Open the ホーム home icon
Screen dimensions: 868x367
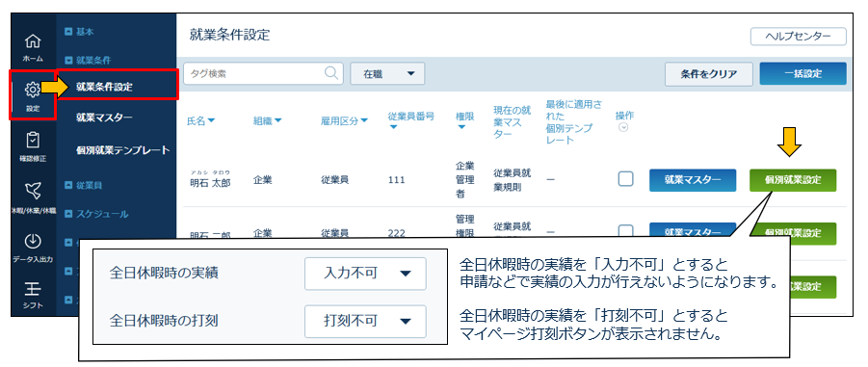(x=33, y=41)
